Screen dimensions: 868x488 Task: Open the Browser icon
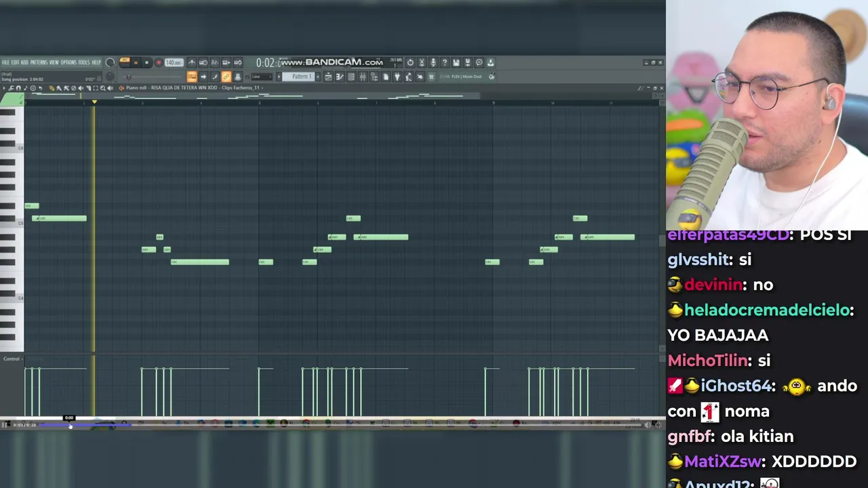point(374,77)
